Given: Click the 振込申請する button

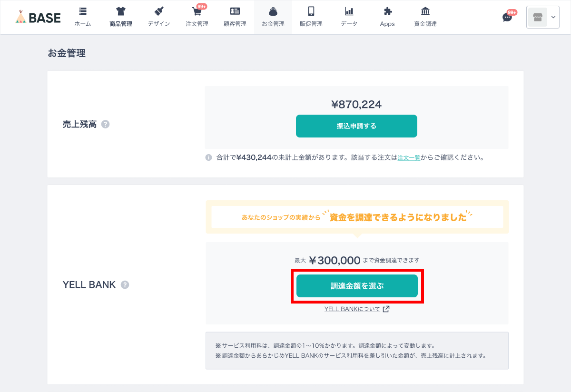Looking at the screenshot, I should 356,126.
